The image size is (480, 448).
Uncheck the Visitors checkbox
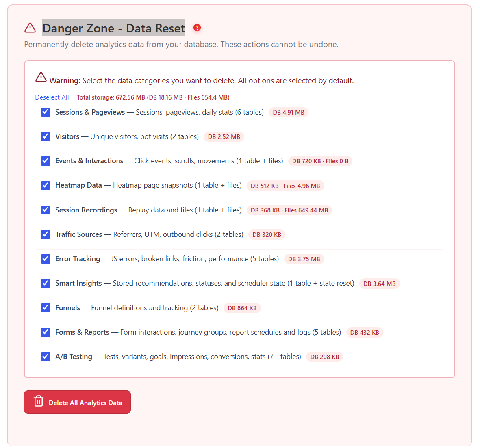click(46, 136)
